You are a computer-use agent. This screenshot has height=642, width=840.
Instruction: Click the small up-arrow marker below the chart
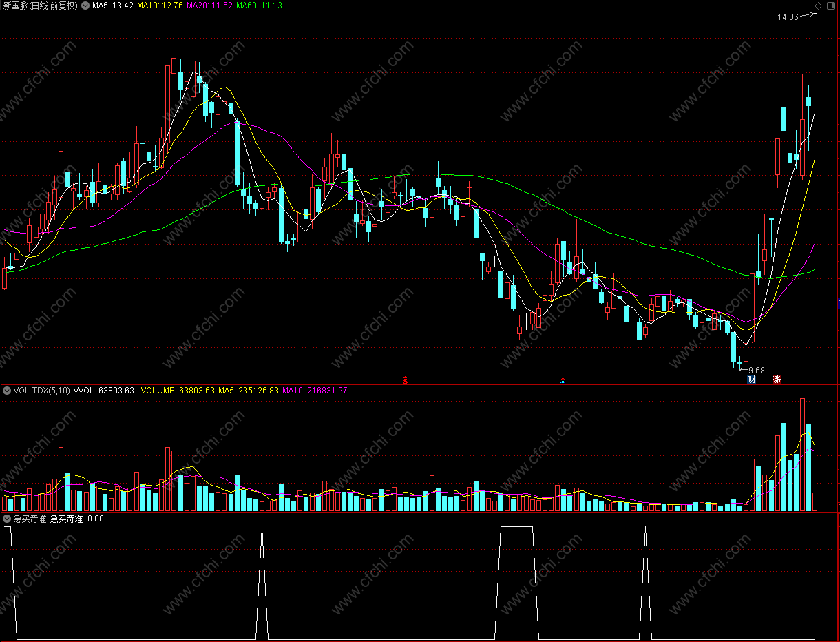pyautogui.click(x=563, y=380)
